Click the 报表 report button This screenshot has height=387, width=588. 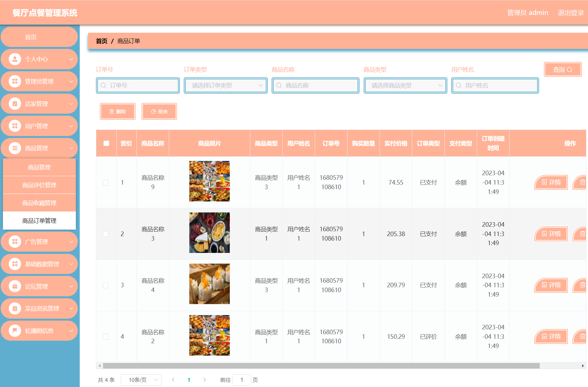159,111
